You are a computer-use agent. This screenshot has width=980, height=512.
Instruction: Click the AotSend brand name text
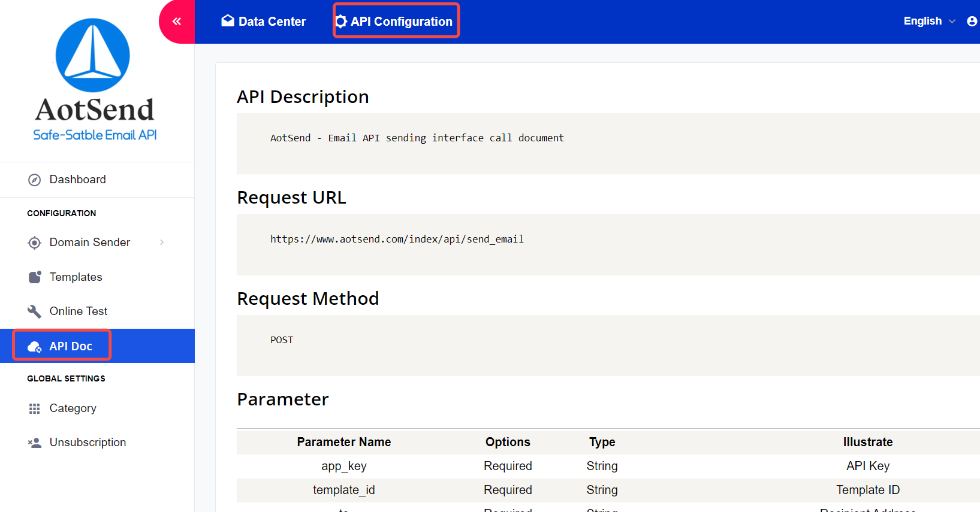[x=95, y=110]
